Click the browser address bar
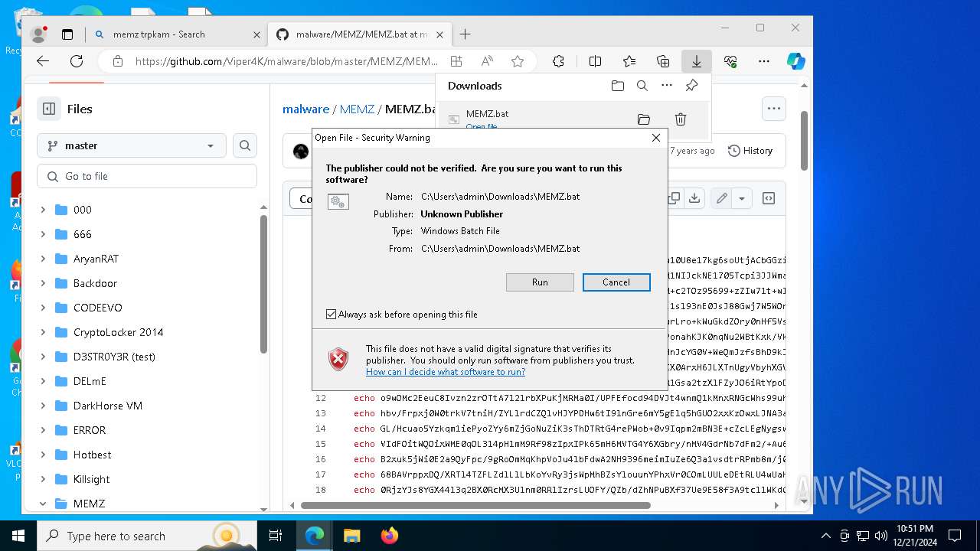This screenshot has width=980, height=551. tap(286, 61)
